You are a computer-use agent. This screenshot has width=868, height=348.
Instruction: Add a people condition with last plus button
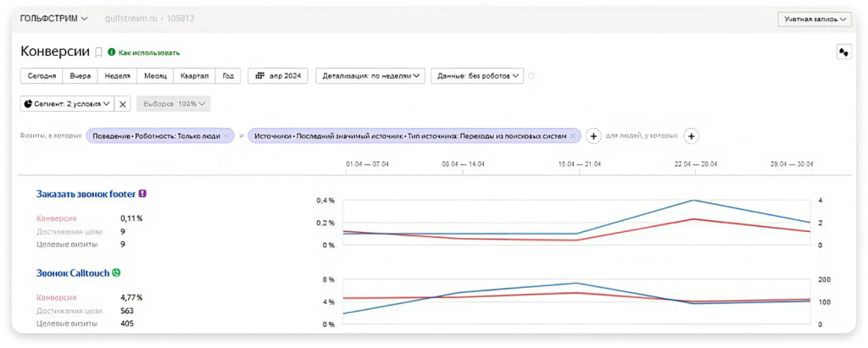point(691,135)
